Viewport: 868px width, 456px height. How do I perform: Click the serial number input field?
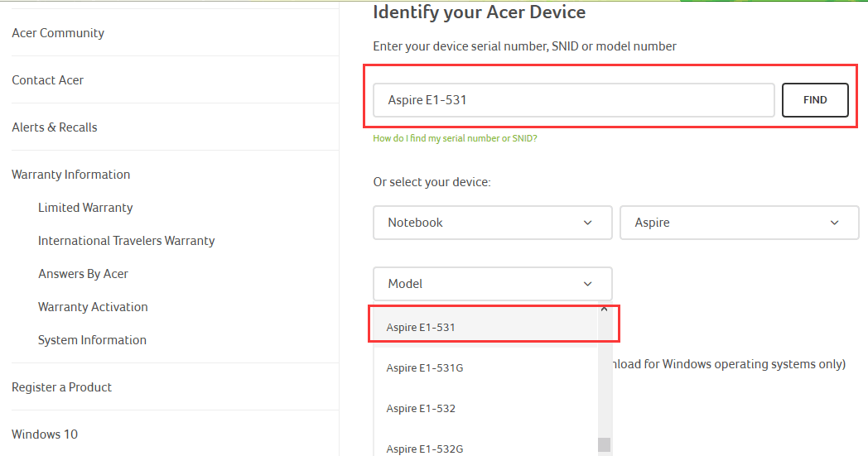pyautogui.click(x=573, y=100)
